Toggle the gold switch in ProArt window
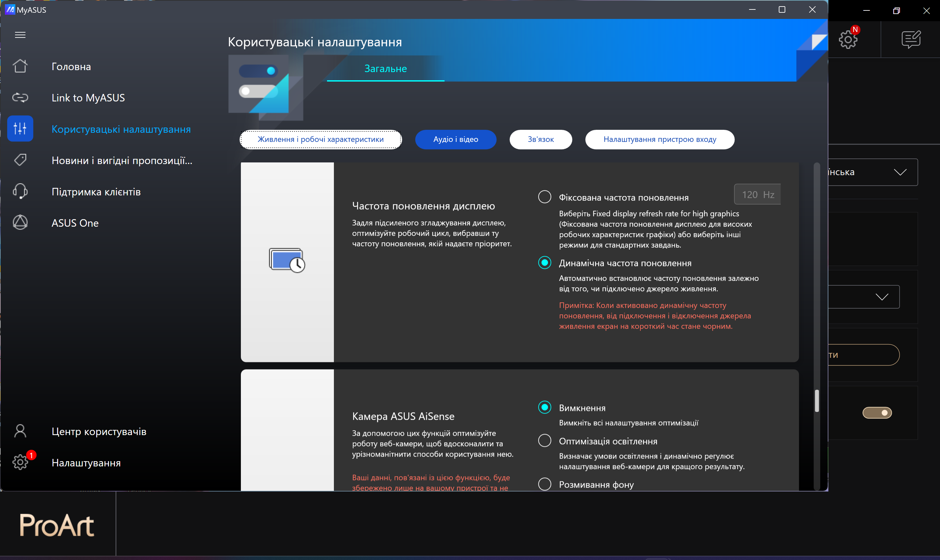Viewport: 940px width, 560px height. 877,413
